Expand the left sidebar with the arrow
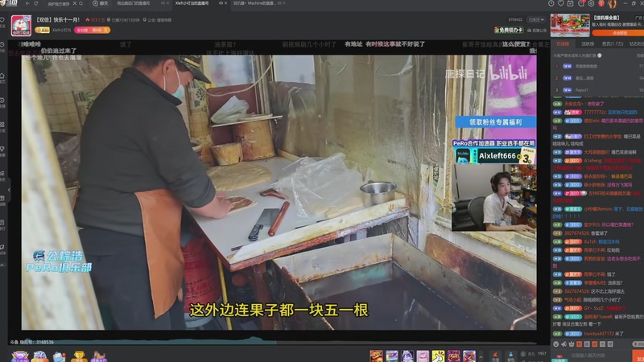The width and height of the screenshot is (644, 362). click(9, 190)
